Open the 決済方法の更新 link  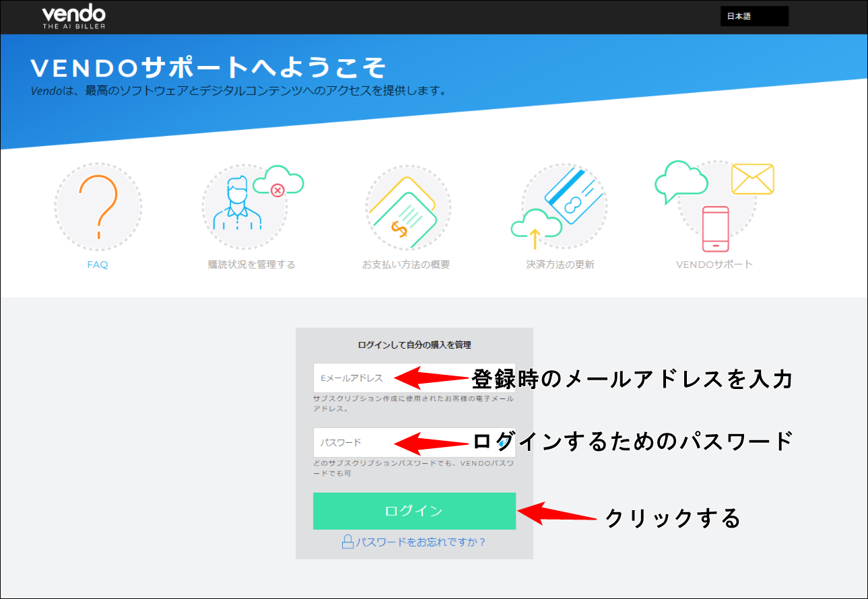[x=560, y=265]
